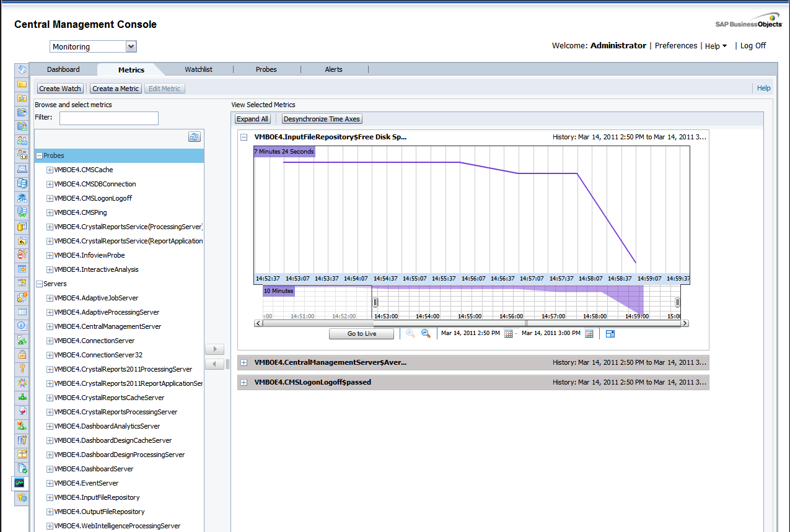The height and width of the screenshot is (532, 790).
Task: Focus the Filter text field
Action: [x=109, y=118]
